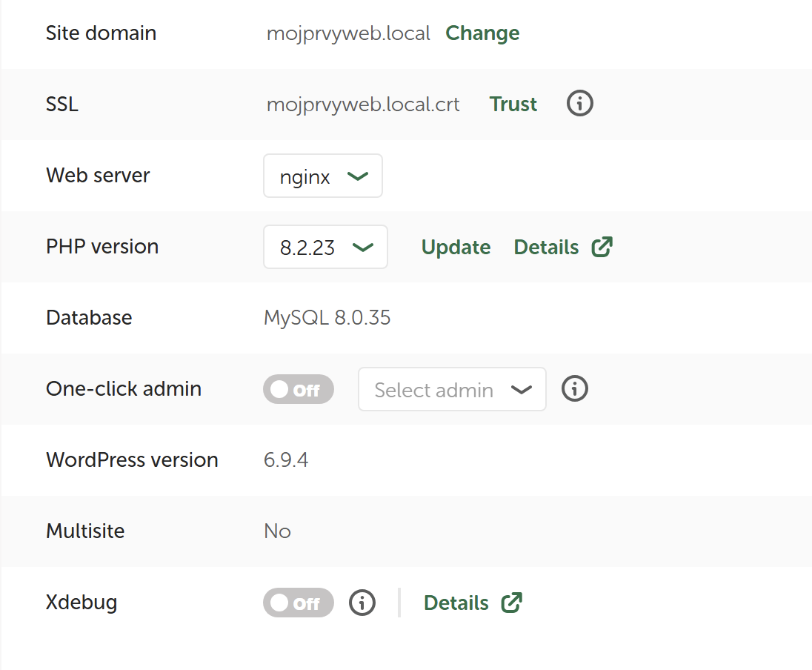The image size is (812, 670).
Task: Open Xdebug Details external link icon
Action: click(x=512, y=603)
